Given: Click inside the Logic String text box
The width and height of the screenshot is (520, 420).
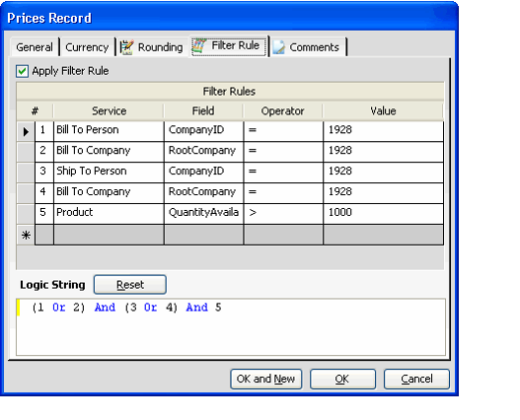Looking at the screenshot, I should pos(231,327).
